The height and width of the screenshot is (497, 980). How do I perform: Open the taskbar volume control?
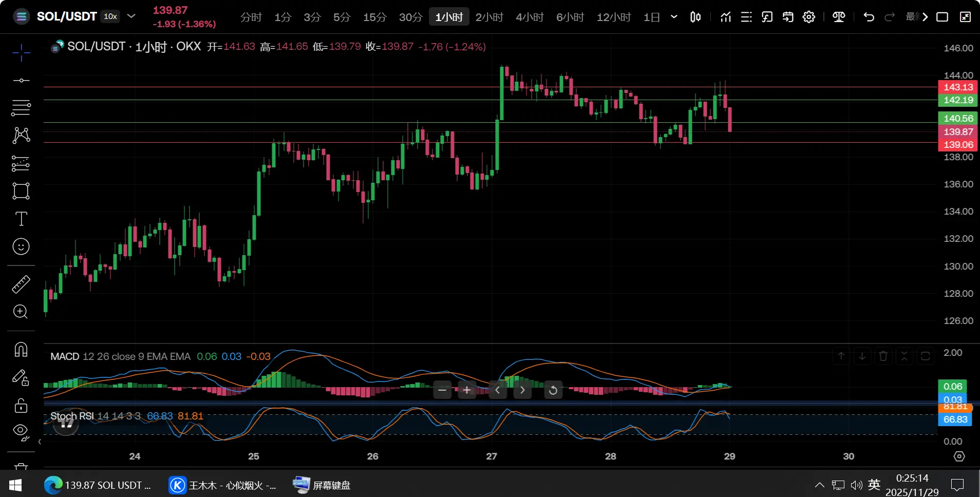click(x=856, y=485)
